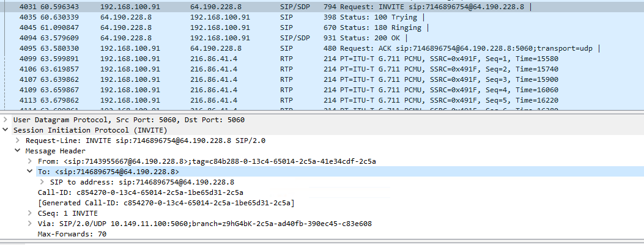Collapse the Message Header tree node
This screenshot has width=644, height=245.
(18, 151)
